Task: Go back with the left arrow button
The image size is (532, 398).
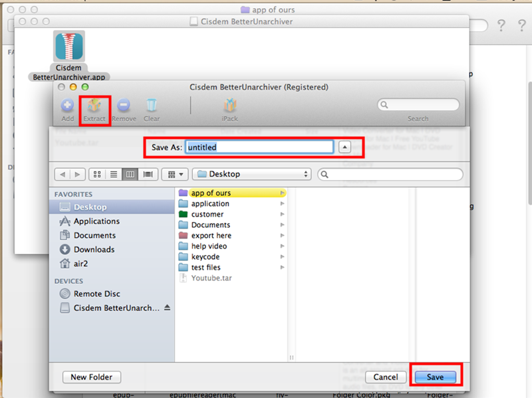Action: pyautogui.click(x=63, y=175)
